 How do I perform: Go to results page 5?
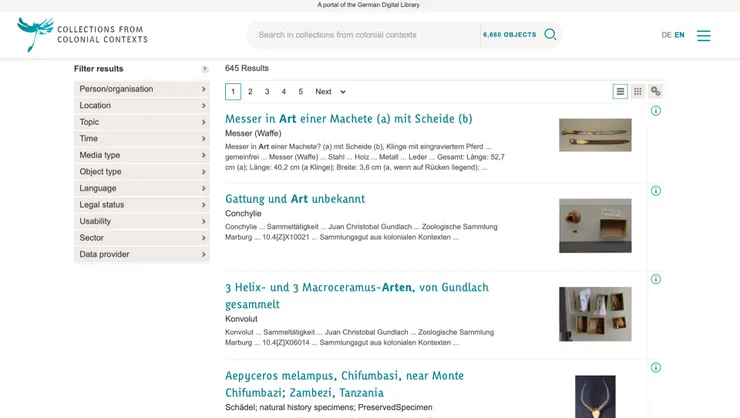pos(301,92)
